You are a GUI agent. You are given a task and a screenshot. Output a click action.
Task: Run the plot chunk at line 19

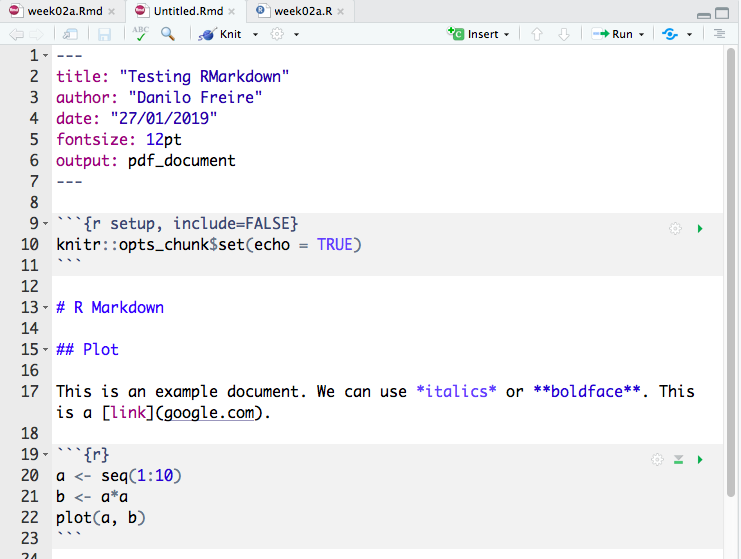click(700, 459)
